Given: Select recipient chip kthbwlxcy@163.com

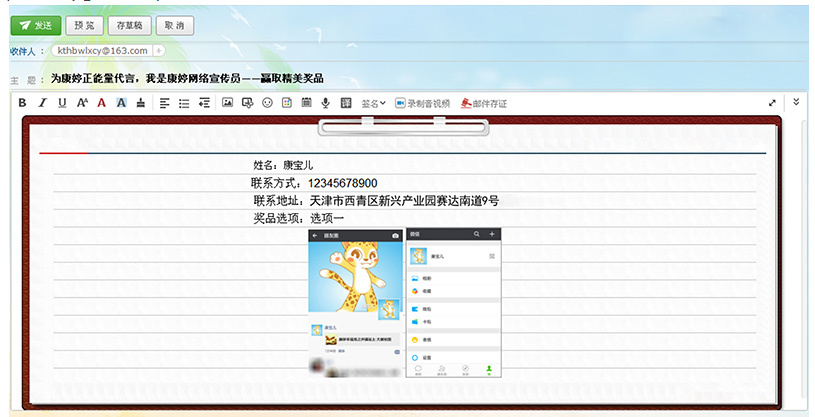Looking at the screenshot, I should click(x=102, y=50).
